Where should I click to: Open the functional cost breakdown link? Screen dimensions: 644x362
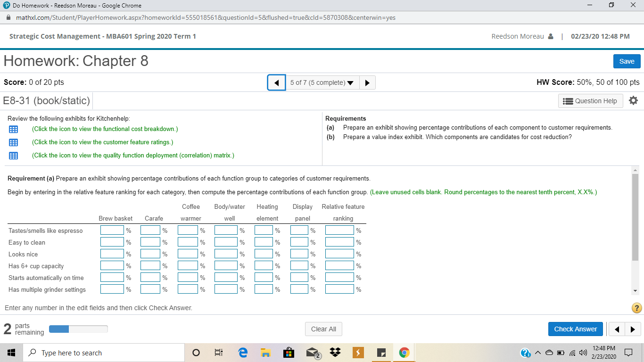click(105, 129)
